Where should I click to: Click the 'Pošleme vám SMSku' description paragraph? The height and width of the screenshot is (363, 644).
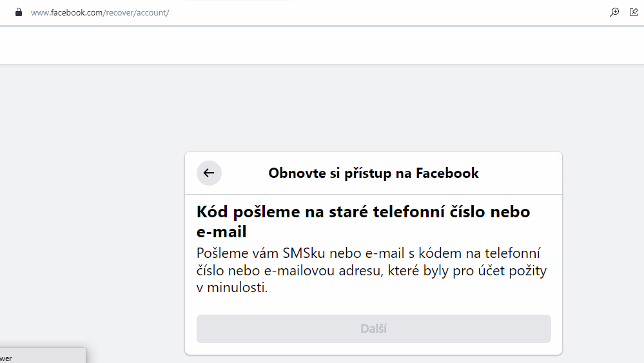tap(372, 270)
